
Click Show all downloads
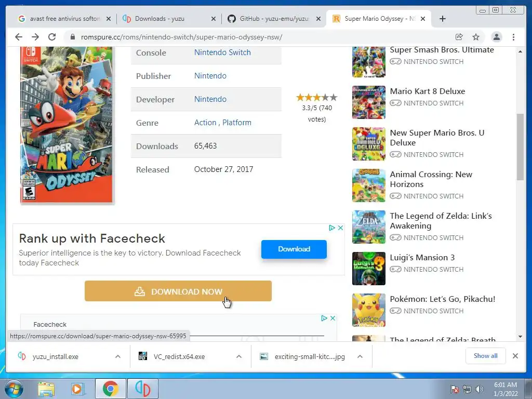(486, 356)
